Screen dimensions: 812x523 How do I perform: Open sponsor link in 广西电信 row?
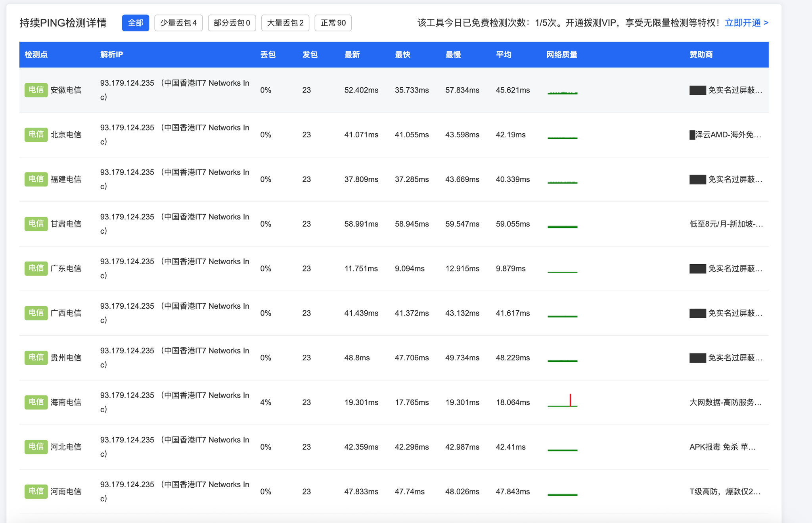(x=726, y=313)
